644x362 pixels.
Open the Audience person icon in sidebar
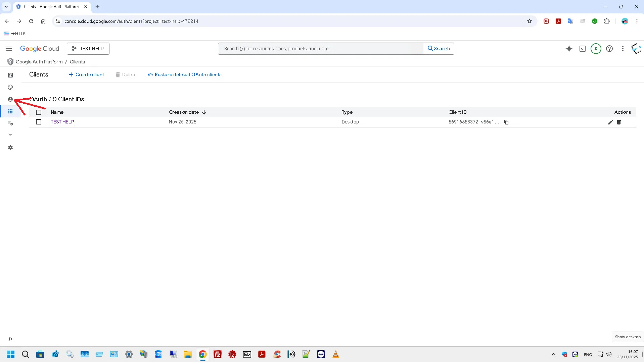[10, 99]
